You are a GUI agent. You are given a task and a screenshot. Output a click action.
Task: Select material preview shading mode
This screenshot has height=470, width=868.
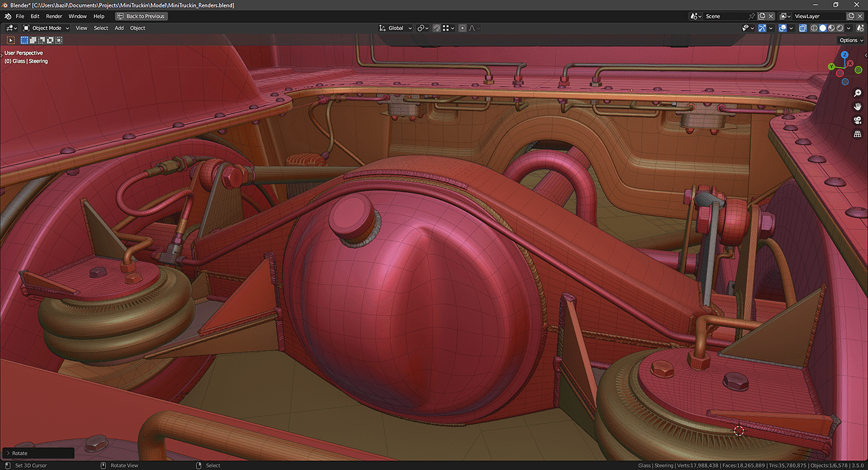click(831, 28)
